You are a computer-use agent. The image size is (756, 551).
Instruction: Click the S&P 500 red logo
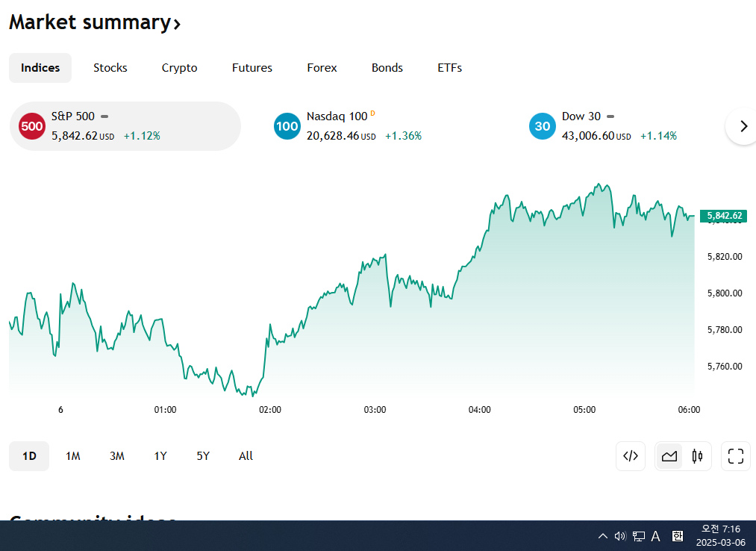click(32, 126)
